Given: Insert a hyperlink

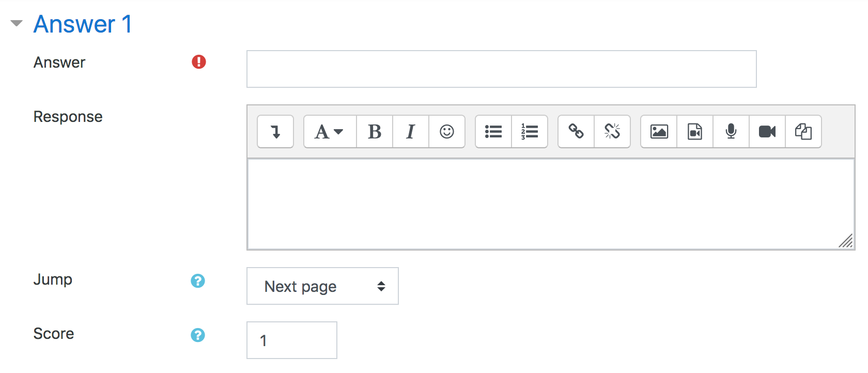Looking at the screenshot, I should [x=576, y=132].
